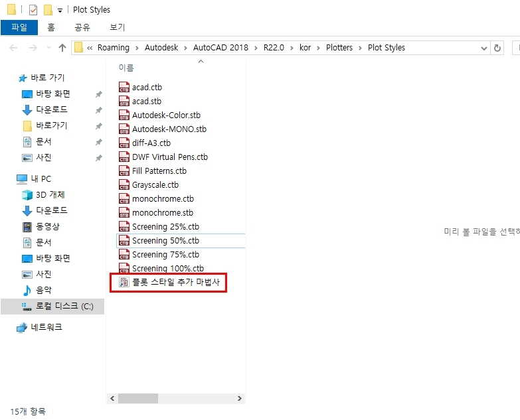The width and height of the screenshot is (520, 420).
Task: Select acad.ctb file icon
Action: pos(124,87)
